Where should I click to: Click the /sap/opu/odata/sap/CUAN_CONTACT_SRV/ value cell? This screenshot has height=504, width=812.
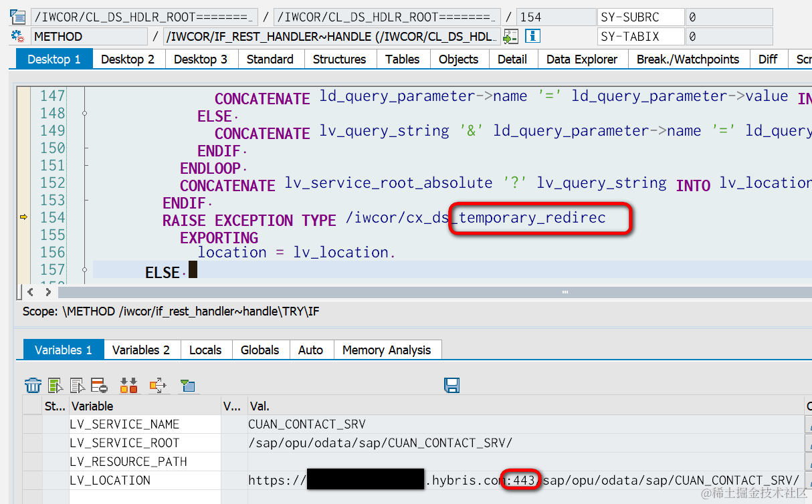pyautogui.click(x=526, y=443)
